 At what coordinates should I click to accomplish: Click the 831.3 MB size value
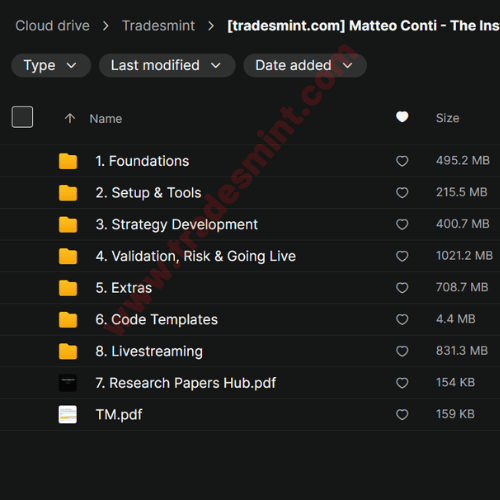tap(462, 351)
